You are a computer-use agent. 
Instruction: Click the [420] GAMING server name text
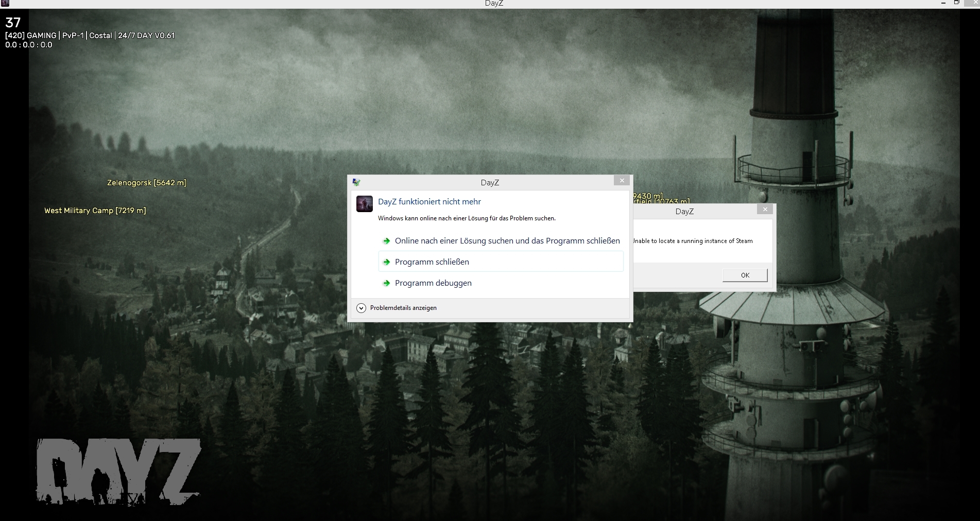click(x=90, y=36)
